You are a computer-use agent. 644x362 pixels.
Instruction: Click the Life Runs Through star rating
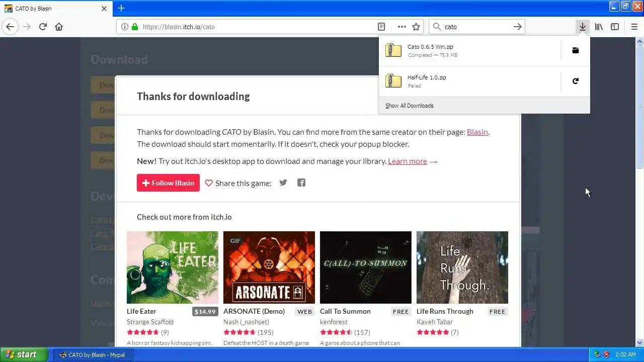tap(433, 332)
